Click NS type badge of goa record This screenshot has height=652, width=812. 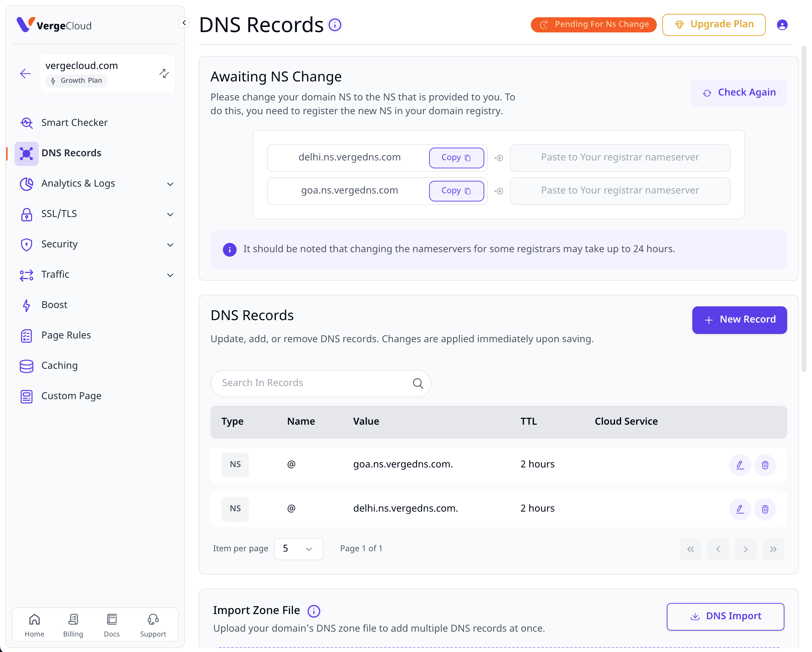pos(235,464)
